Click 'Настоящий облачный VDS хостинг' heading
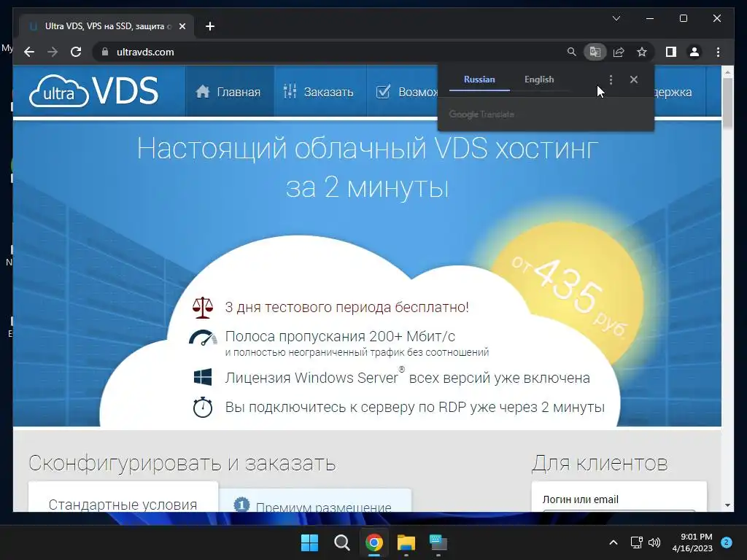The image size is (747, 560). 368,149
